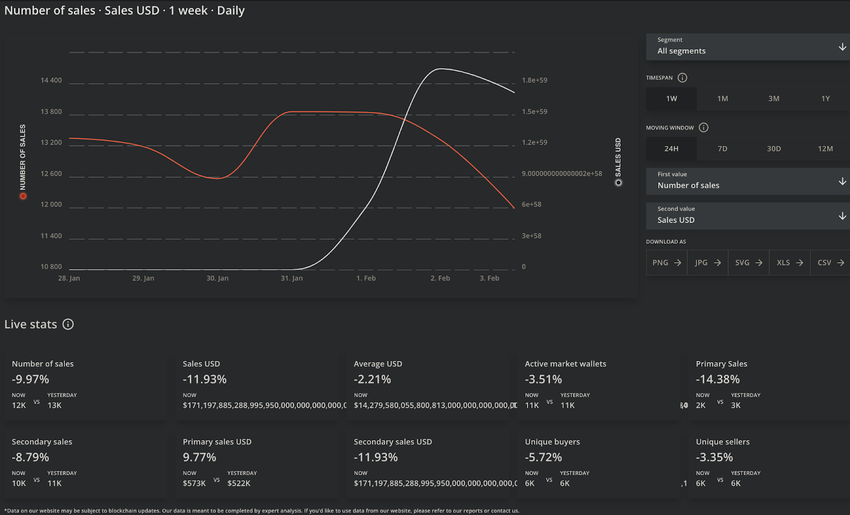Click the 3. Feb axis label
This screenshot has width=850, height=515.
[x=490, y=278]
